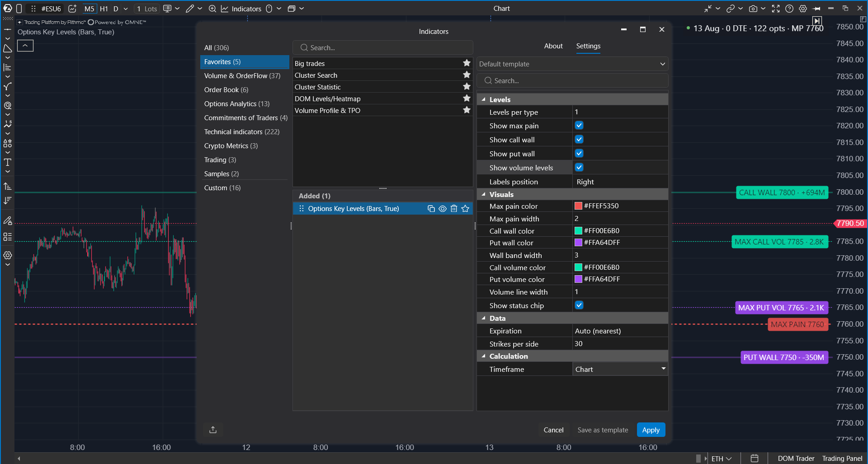
Task: Click the settings search field
Action: pos(572,80)
